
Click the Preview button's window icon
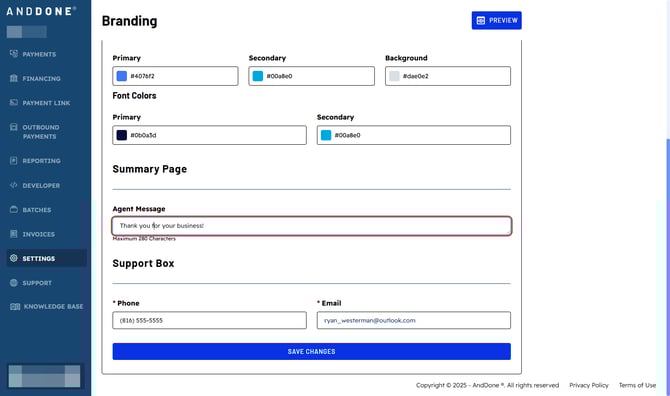click(x=481, y=20)
